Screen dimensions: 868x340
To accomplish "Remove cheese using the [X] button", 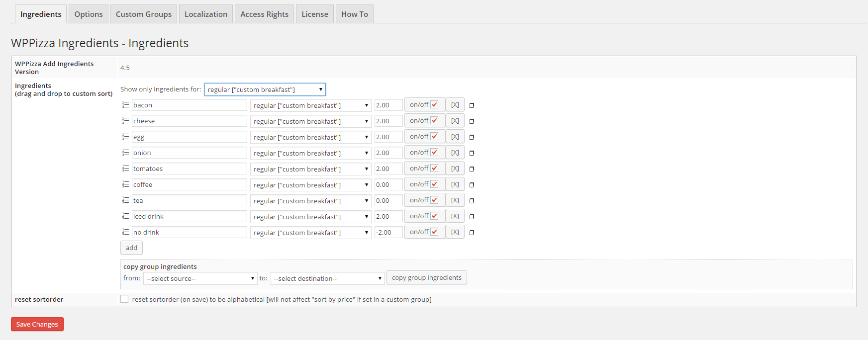I will (x=455, y=121).
